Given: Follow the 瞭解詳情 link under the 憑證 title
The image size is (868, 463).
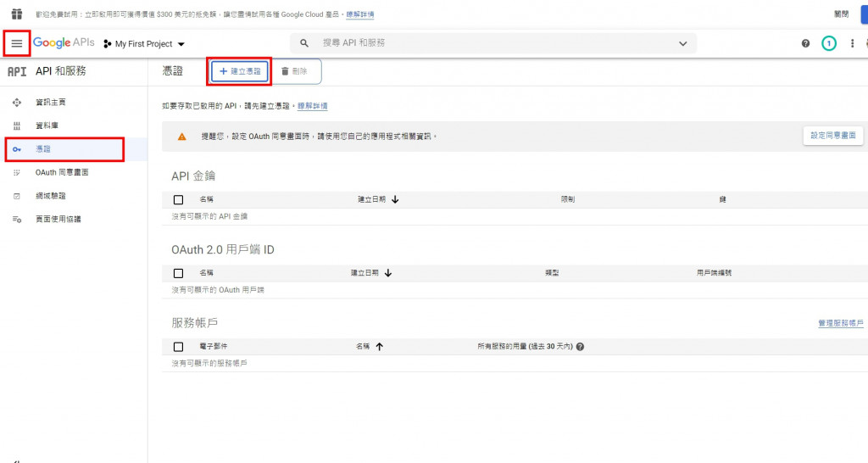Looking at the screenshot, I should (x=312, y=106).
